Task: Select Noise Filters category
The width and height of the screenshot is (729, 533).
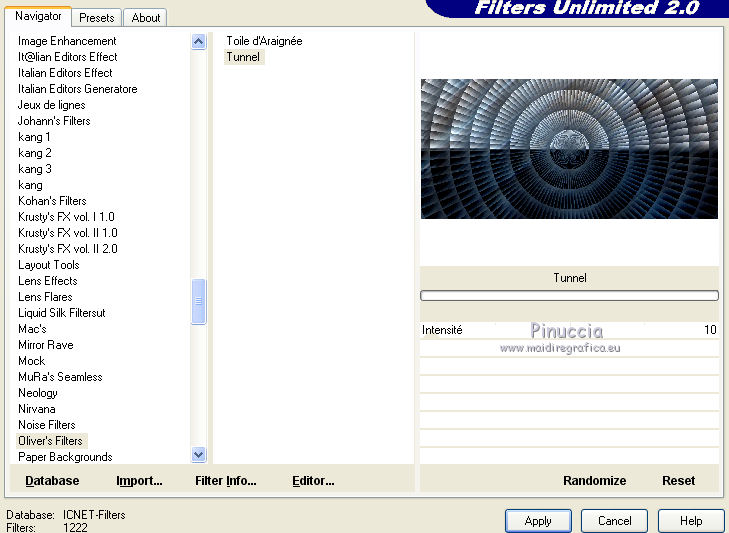Action: pos(46,425)
